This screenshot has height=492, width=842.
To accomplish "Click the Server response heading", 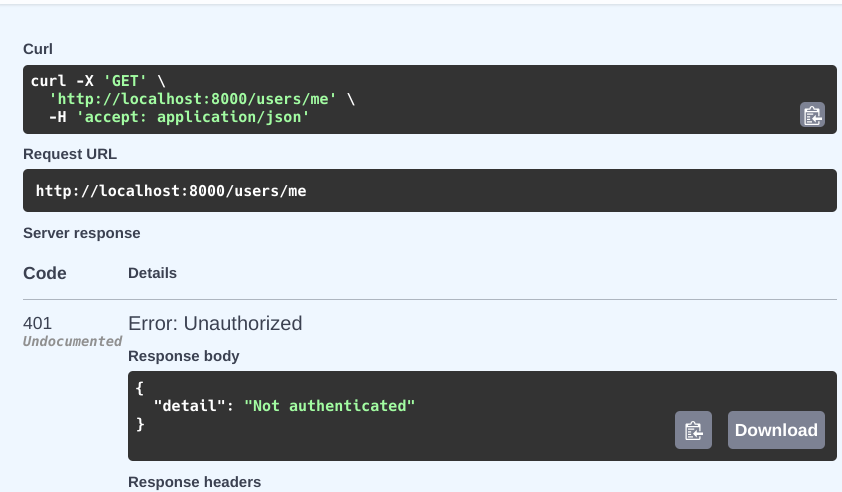I will tap(82, 233).
